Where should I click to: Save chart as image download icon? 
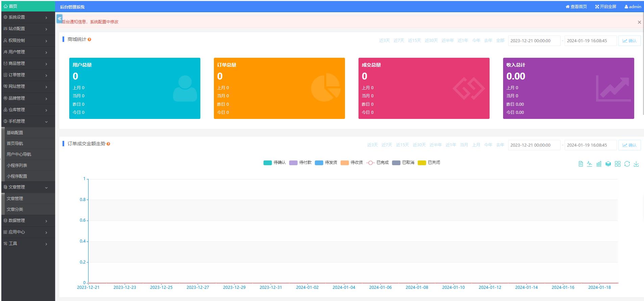pyautogui.click(x=636, y=164)
